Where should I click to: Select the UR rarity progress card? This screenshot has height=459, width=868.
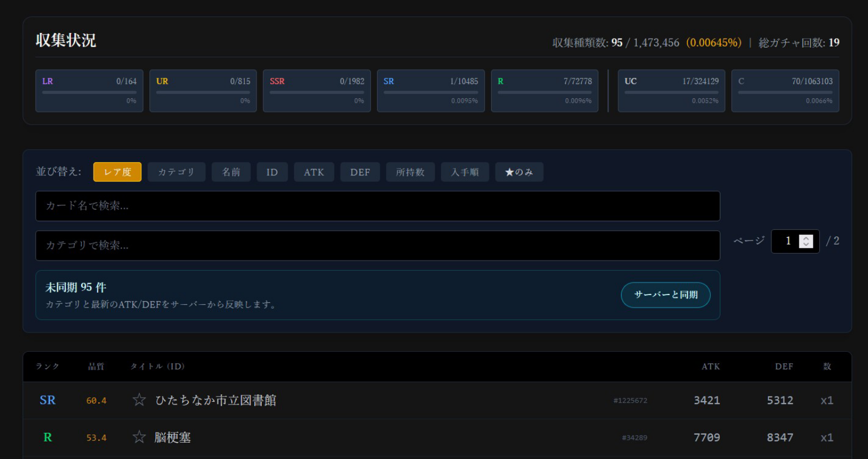[203, 91]
